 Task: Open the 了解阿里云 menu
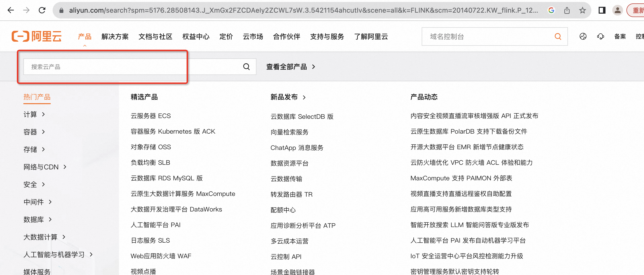[371, 37]
